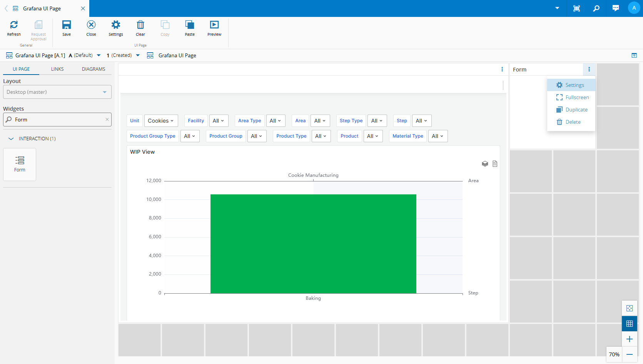Save the UI page
Viewport: 643px width, 364px height.
click(67, 25)
